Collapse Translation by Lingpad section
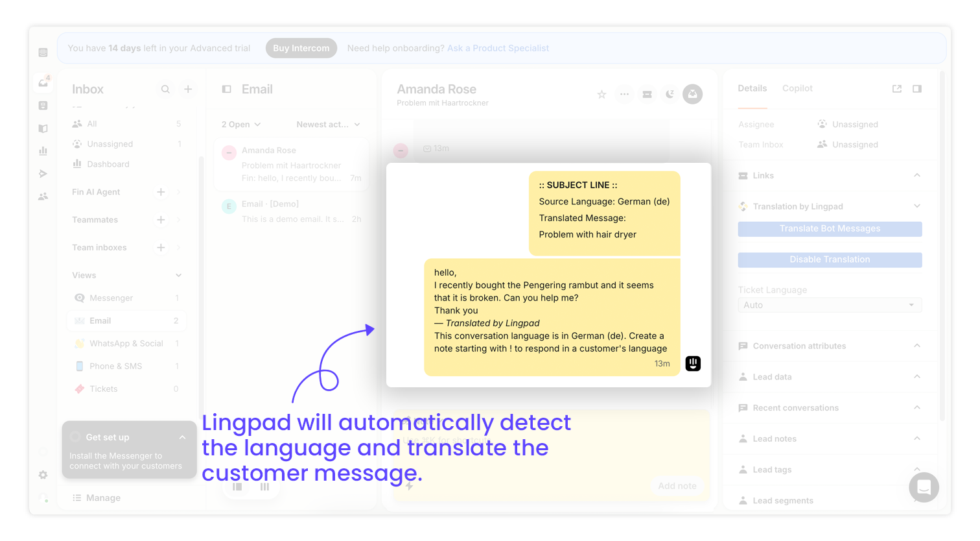Viewport: 980px width, 541px height. click(x=917, y=206)
